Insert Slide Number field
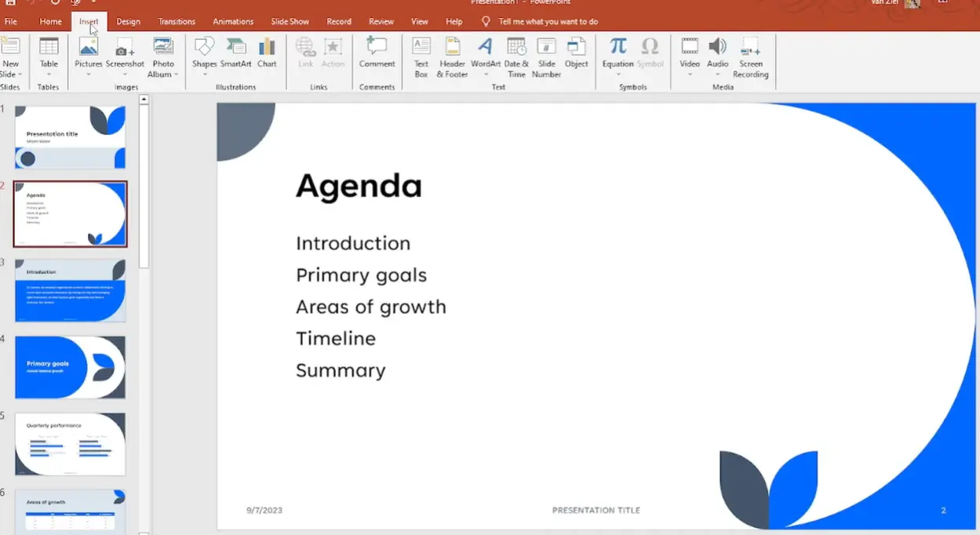Screen dimensions: 980x535 (x=546, y=56)
